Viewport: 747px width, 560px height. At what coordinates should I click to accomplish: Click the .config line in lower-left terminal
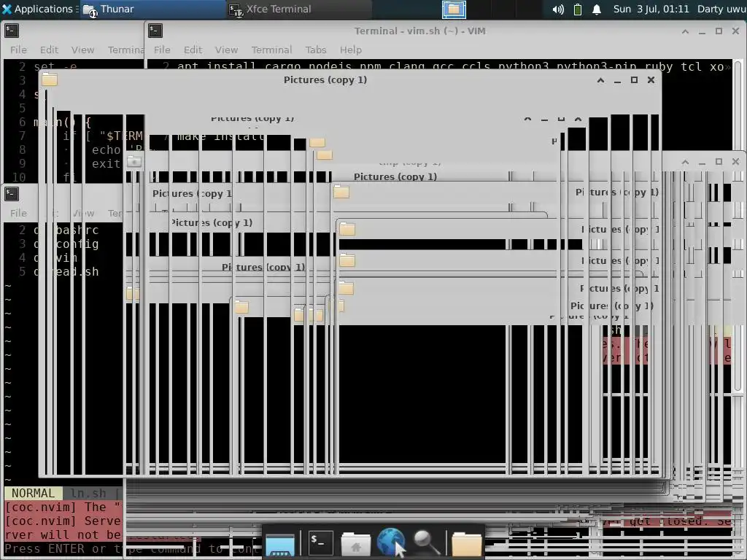(x=66, y=244)
